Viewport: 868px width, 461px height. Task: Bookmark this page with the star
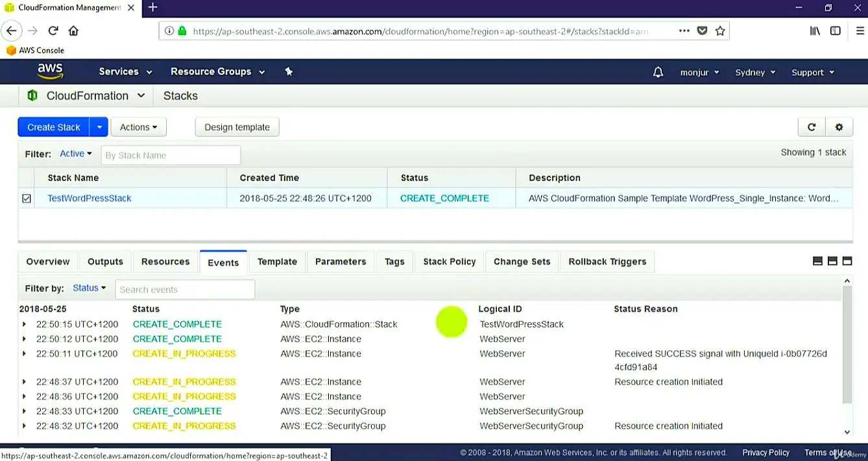pyautogui.click(x=720, y=30)
